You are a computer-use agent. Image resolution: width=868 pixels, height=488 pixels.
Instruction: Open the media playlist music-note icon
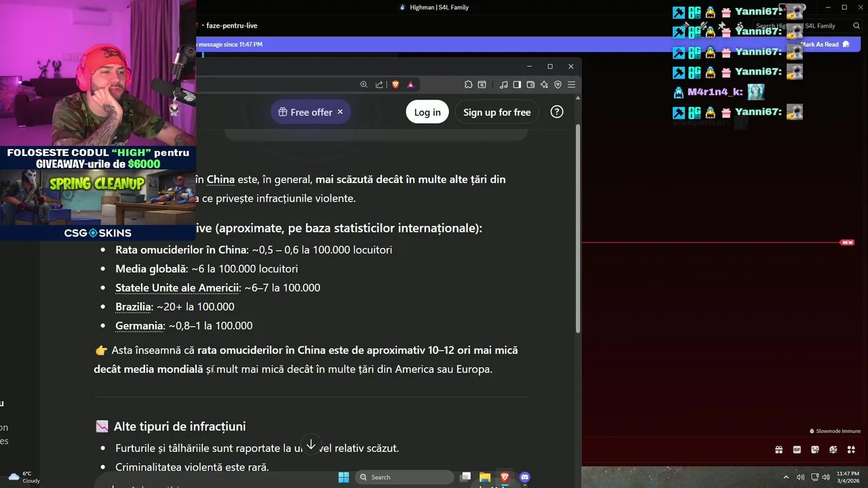(503, 85)
